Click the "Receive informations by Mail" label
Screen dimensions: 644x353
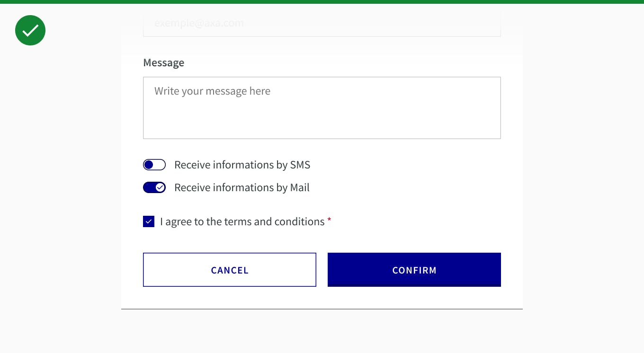click(241, 187)
